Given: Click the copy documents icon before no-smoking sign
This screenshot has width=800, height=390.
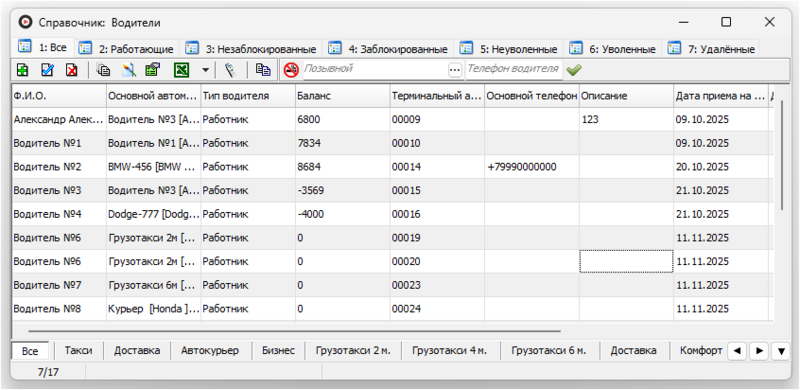Looking at the screenshot, I should pyautogui.click(x=263, y=70).
